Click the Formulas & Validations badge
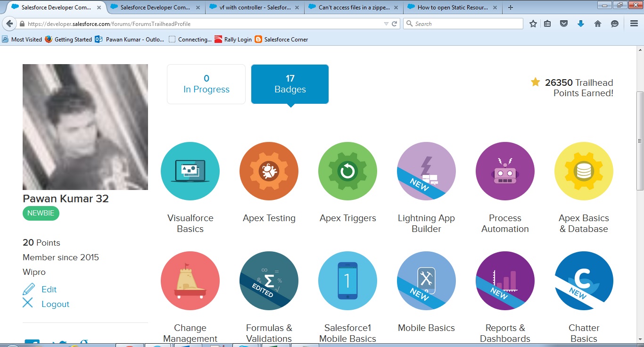Screen dimensions: 644x347 269,281
